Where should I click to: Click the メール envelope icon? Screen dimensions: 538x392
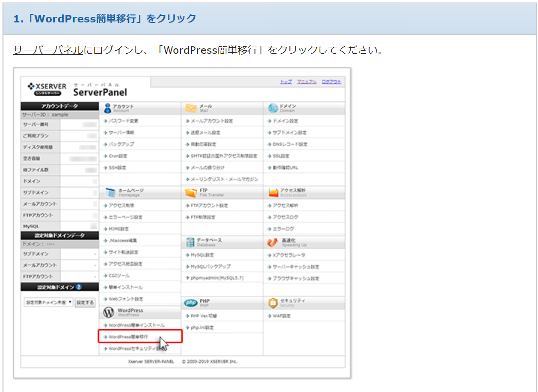click(190, 109)
